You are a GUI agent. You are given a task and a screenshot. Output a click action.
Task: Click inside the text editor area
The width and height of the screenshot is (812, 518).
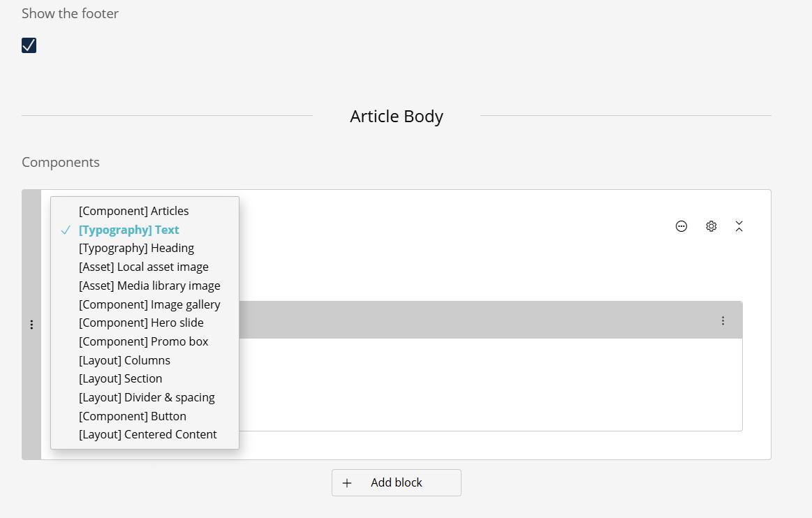point(490,385)
